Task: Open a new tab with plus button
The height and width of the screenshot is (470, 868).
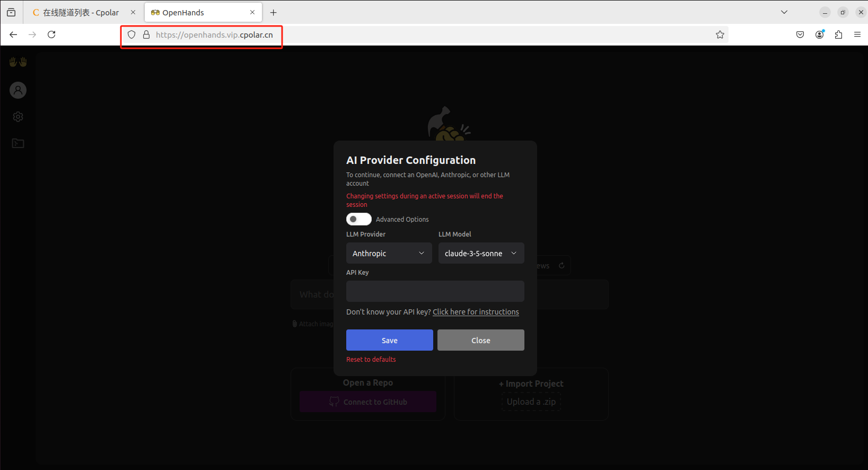Action: [x=274, y=12]
